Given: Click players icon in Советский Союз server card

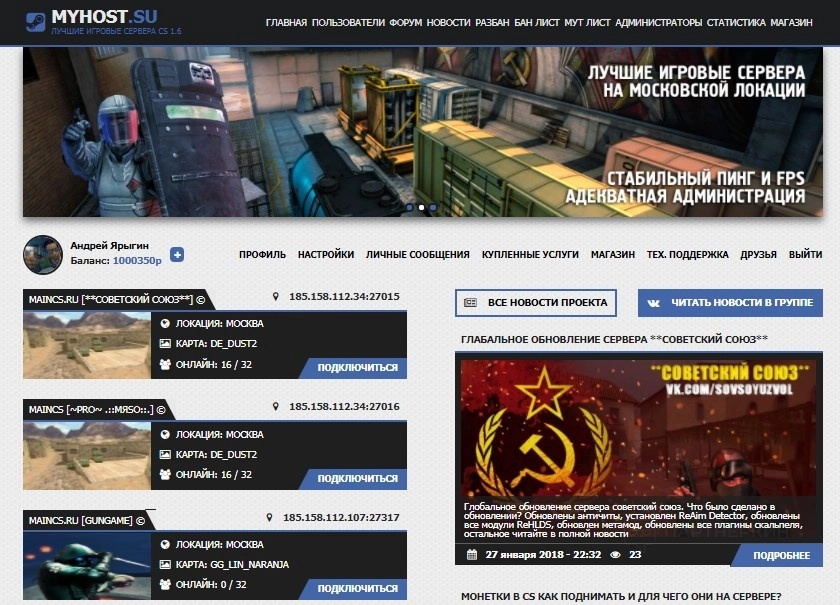Looking at the screenshot, I should [x=165, y=364].
